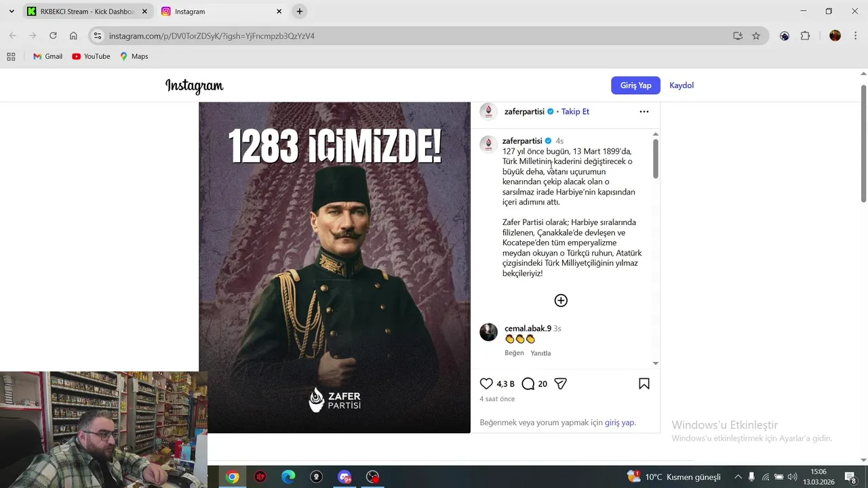This screenshot has width=868, height=488.
Task: Open the round dark app next to Edge
Action: (316, 477)
